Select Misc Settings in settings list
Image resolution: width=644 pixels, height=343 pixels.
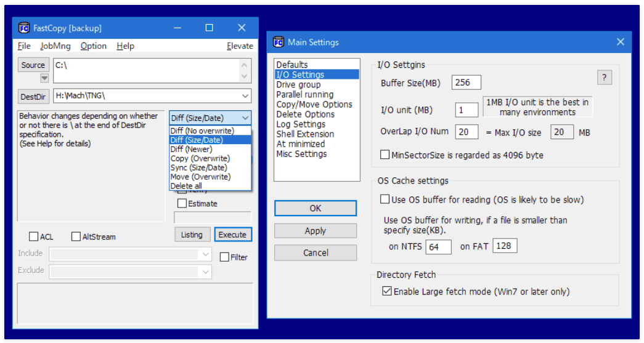(317, 154)
